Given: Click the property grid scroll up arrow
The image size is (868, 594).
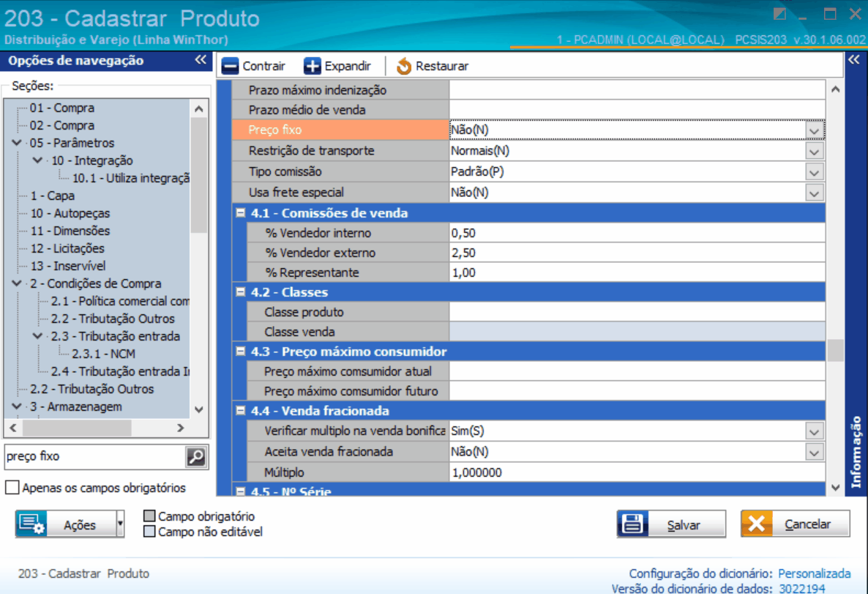Looking at the screenshot, I should point(836,89).
